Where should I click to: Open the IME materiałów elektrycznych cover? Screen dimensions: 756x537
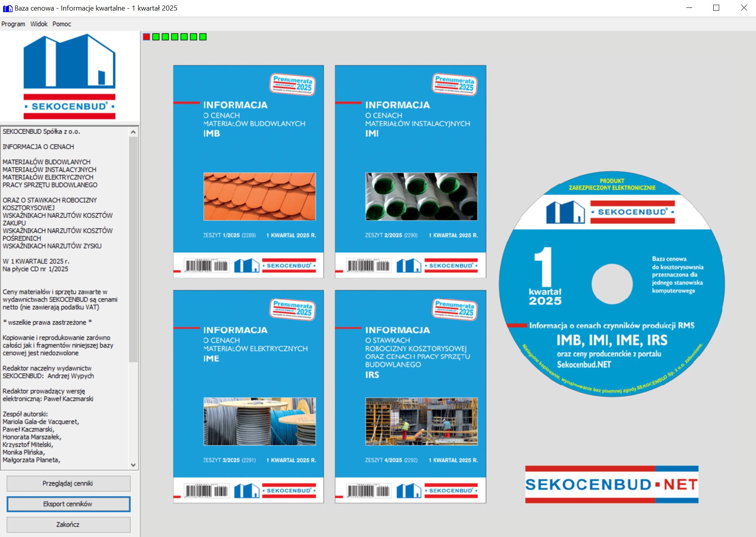tap(248, 396)
